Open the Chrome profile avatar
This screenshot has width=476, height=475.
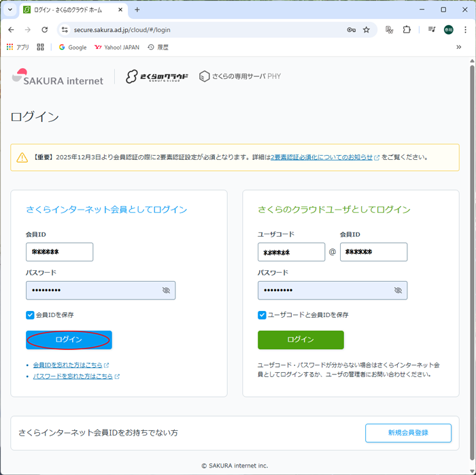[x=448, y=30]
